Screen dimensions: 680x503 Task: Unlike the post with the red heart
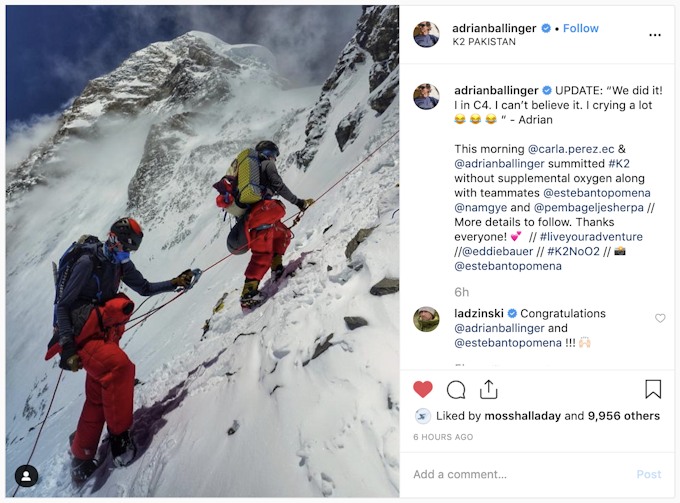click(x=423, y=389)
